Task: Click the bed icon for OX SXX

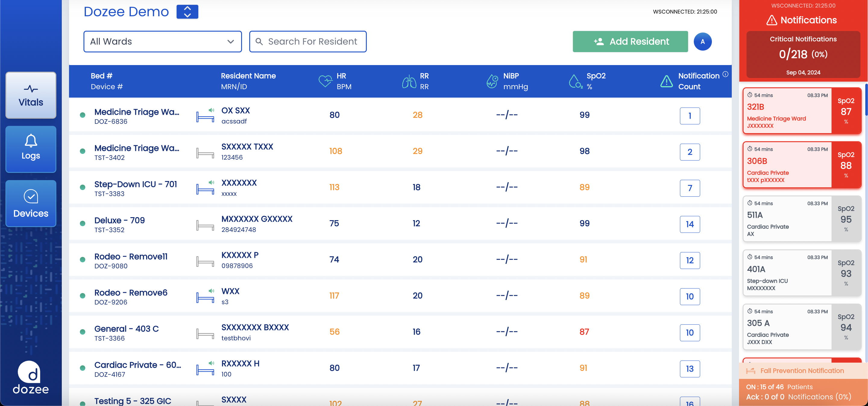Action: point(205,117)
